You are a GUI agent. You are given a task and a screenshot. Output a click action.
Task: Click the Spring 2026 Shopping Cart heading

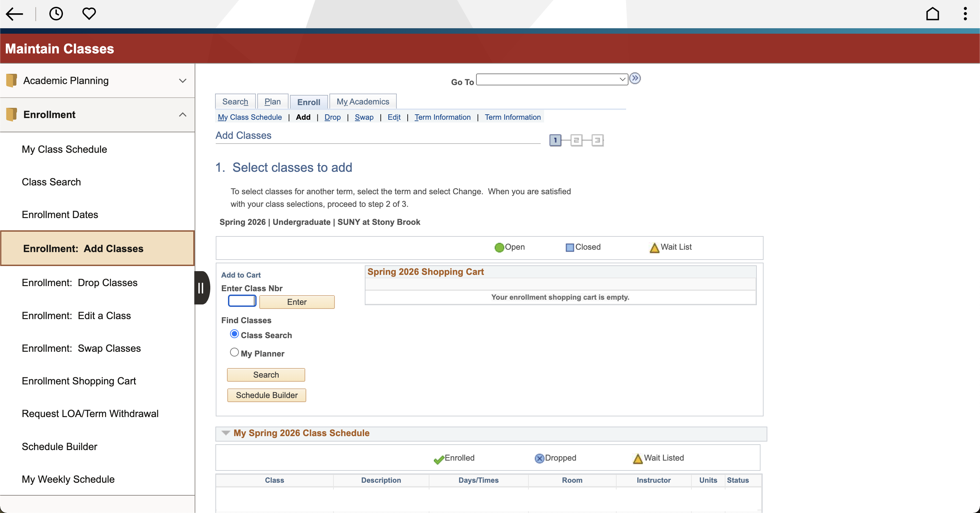(425, 272)
